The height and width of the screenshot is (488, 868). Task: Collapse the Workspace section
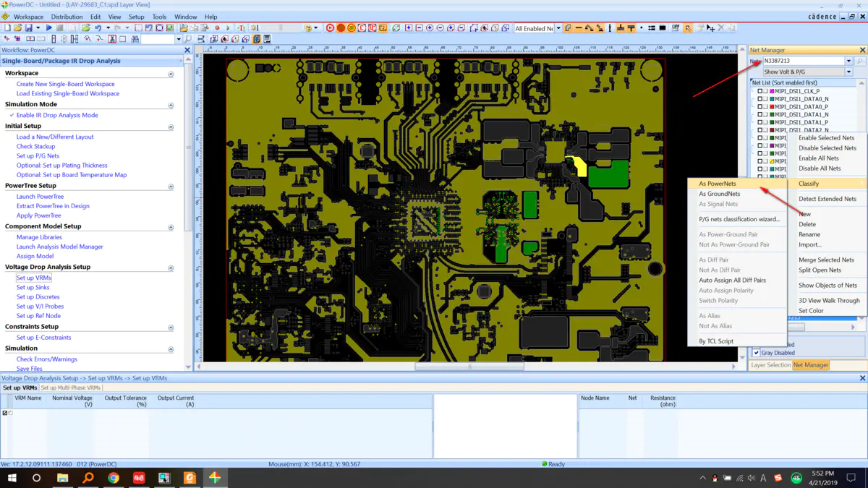(171, 74)
